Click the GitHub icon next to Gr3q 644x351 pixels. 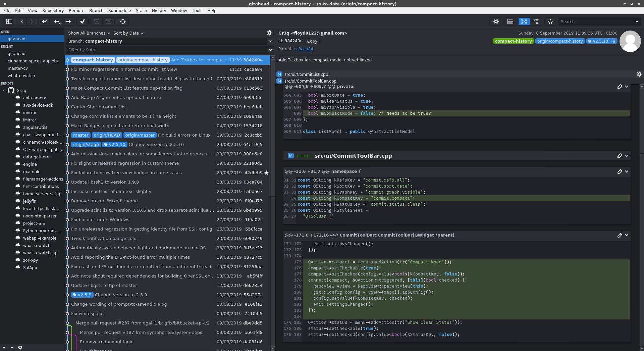(x=11, y=90)
